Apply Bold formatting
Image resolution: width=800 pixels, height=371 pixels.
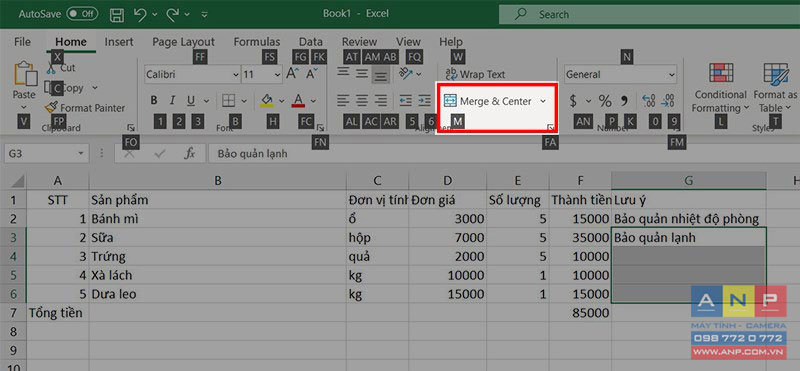[154, 101]
